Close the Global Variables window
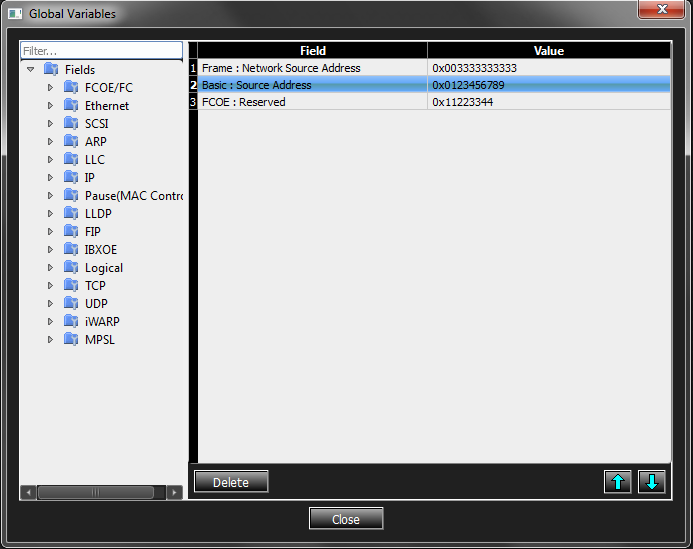Viewport: 693px width, 549px height. point(661,9)
